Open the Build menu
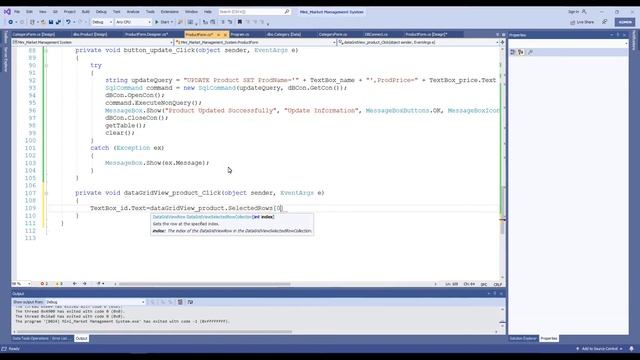 tap(86, 12)
